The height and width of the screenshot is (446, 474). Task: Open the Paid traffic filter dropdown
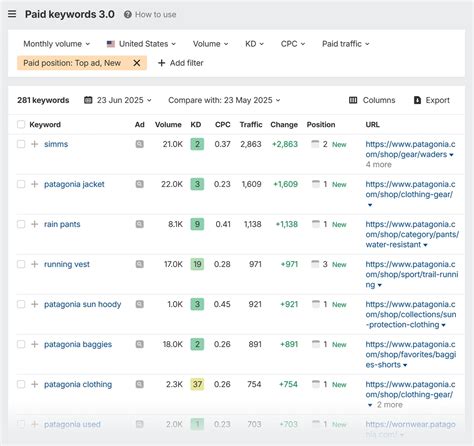pyautogui.click(x=346, y=44)
